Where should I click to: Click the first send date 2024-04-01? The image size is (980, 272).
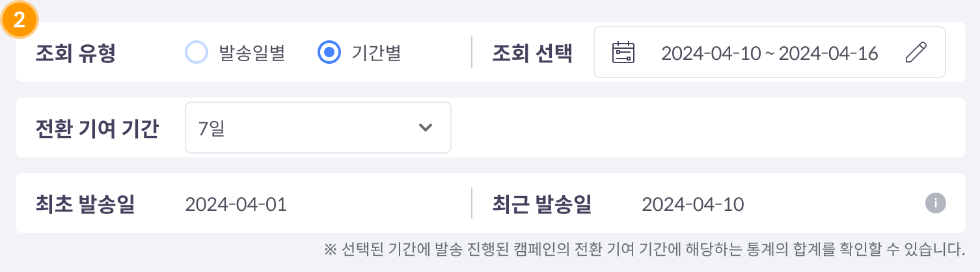[236, 204]
